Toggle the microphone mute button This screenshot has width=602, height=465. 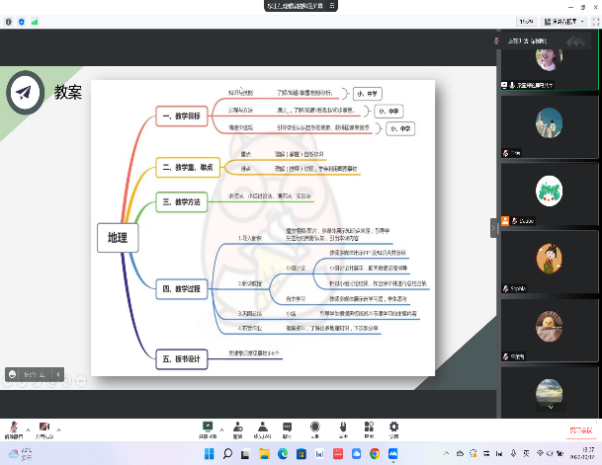[14, 428]
